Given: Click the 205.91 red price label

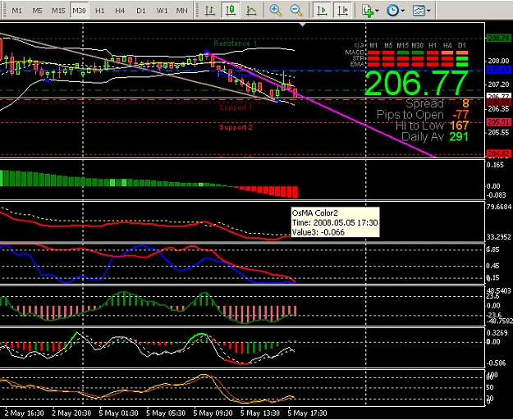Looking at the screenshot, I should point(498,122).
